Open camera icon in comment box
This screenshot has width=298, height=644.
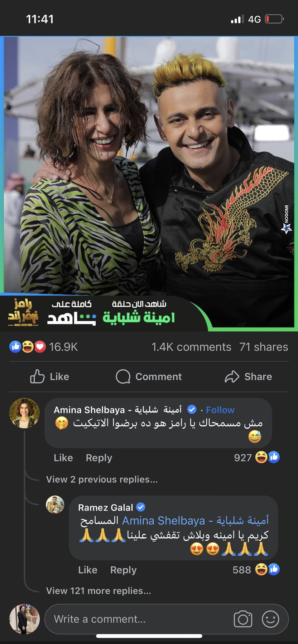pyautogui.click(x=243, y=619)
